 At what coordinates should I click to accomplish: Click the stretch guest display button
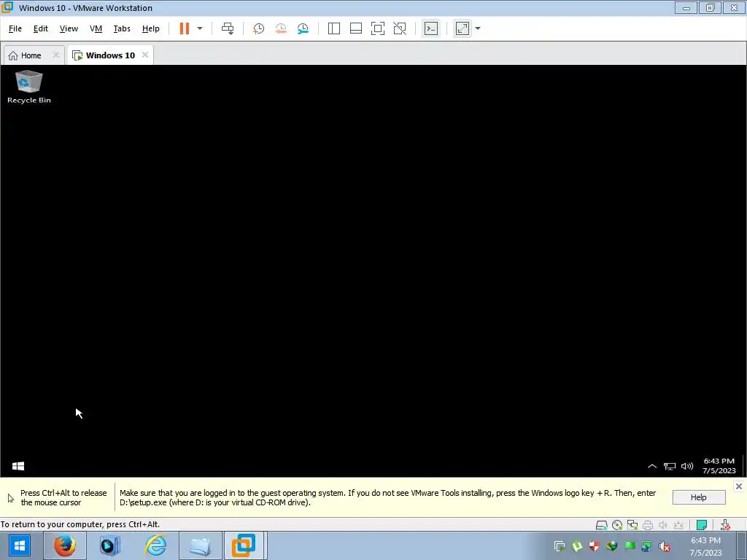462,28
